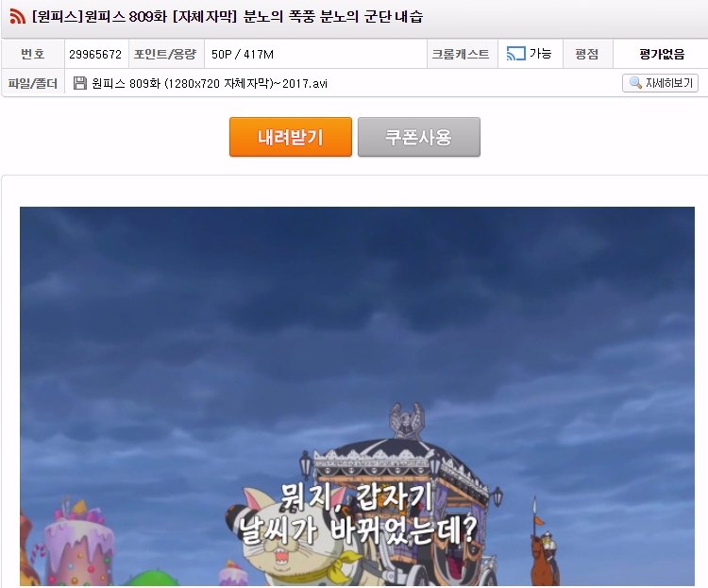Click the post number 29965672
The image size is (708, 588).
pos(95,54)
